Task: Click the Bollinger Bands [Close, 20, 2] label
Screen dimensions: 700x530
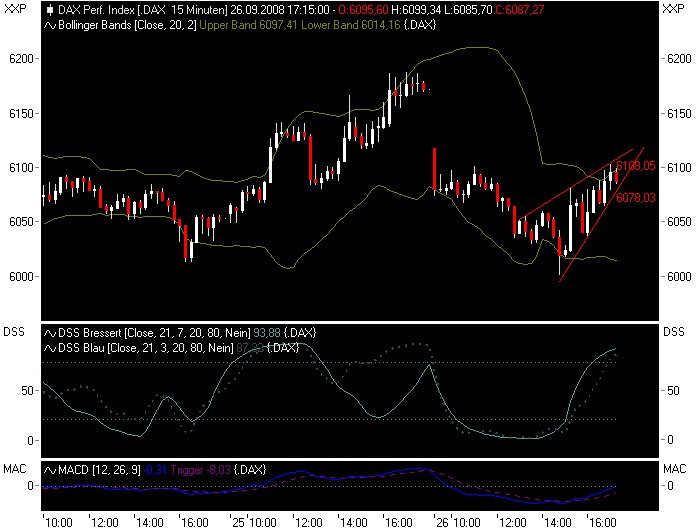Action: [127, 25]
